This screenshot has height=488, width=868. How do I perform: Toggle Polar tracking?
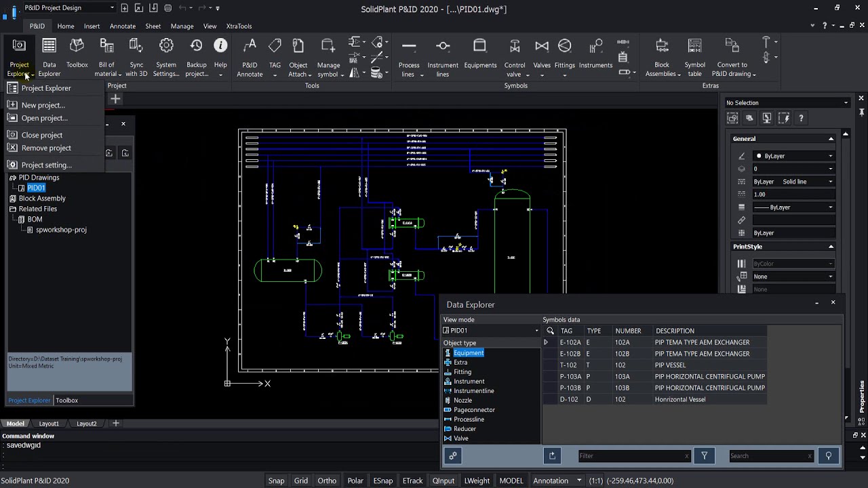[x=355, y=481]
